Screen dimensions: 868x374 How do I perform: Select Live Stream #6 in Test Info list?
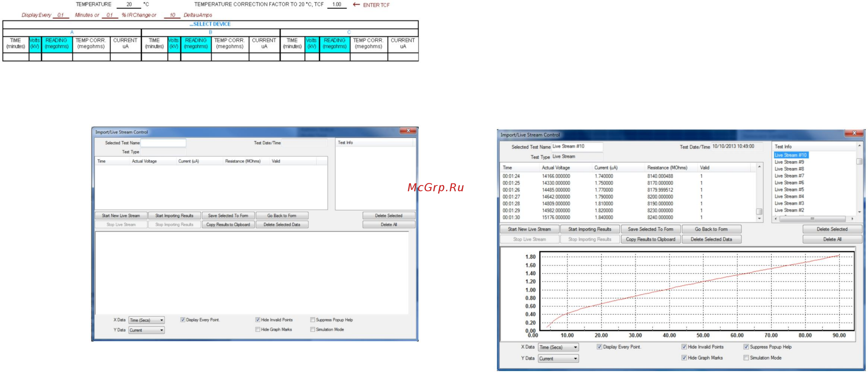[x=789, y=183]
